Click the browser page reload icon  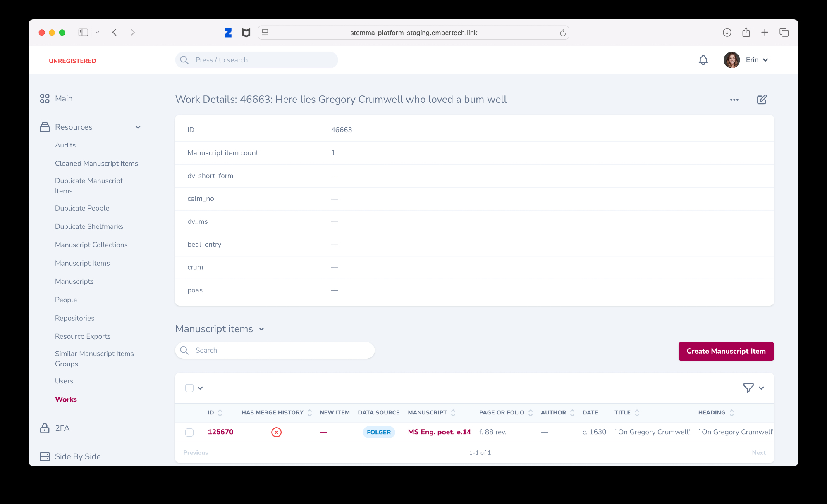[x=562, y=33]
